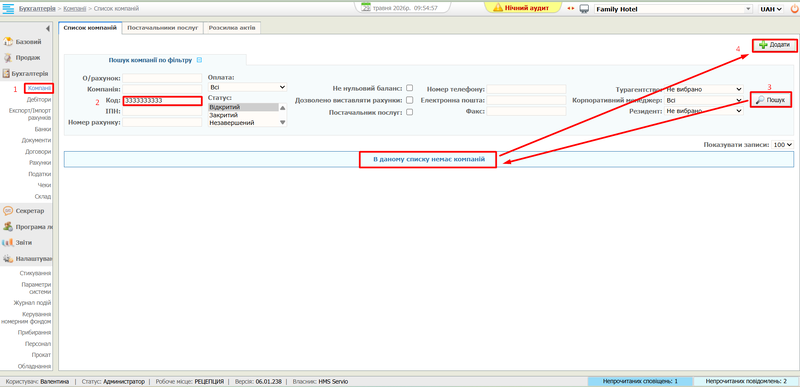Screen dimensions: 800x387
Task: Collapse the sidebar with the arrow icon
Action: (x=48, y=29)
